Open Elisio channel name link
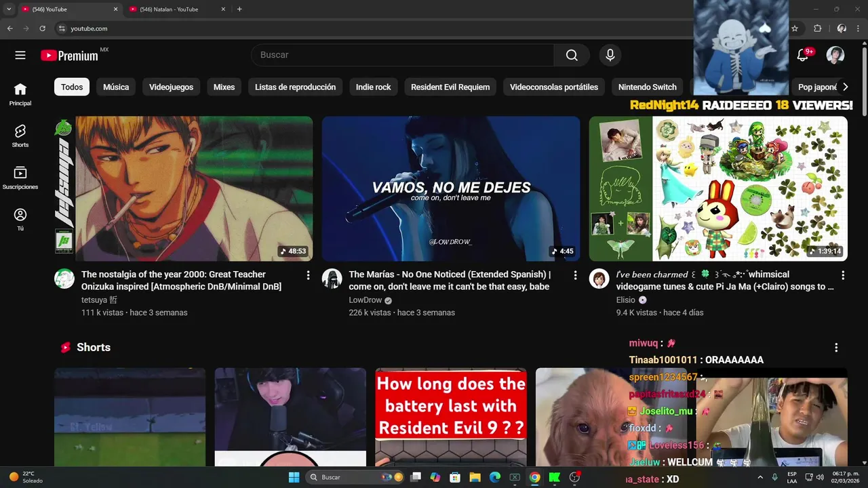The image size is (868, 488). [x=625, y=300]
